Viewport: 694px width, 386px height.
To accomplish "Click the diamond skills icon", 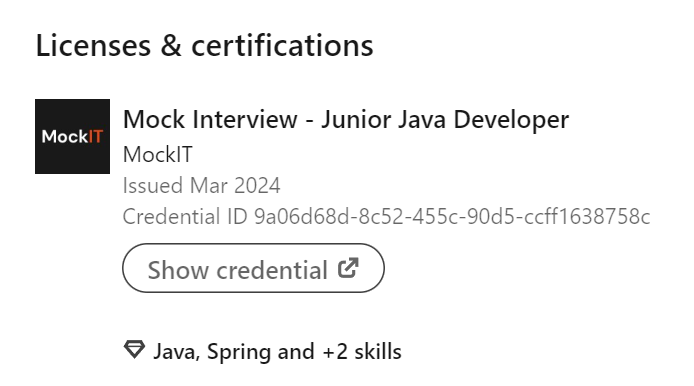I will pyautogui.click(x=134, y=350).
